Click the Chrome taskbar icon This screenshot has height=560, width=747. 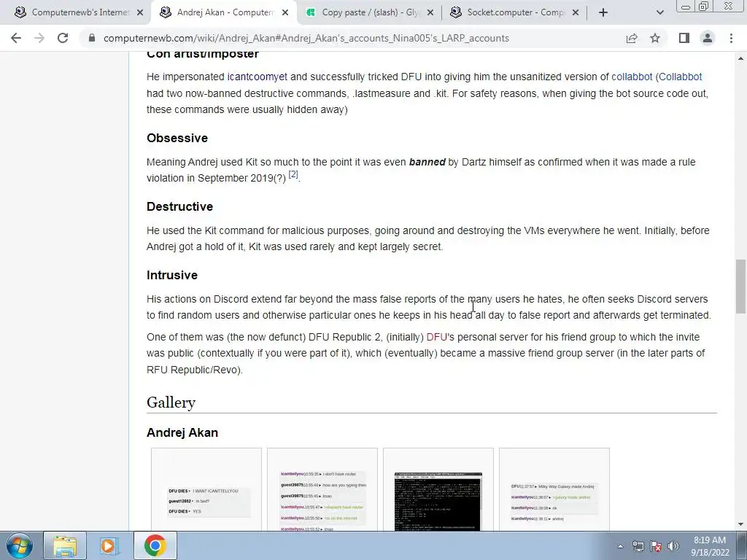click(155, 545)
